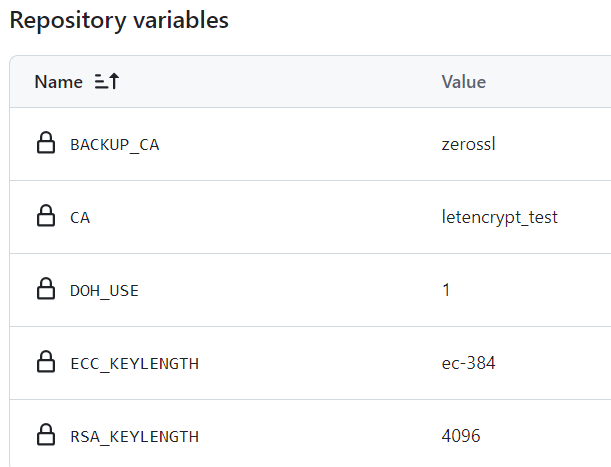Toggle the Name sort order arrow icon
Image resolution: width=611 pixels, height=467 pixels.
107,81
